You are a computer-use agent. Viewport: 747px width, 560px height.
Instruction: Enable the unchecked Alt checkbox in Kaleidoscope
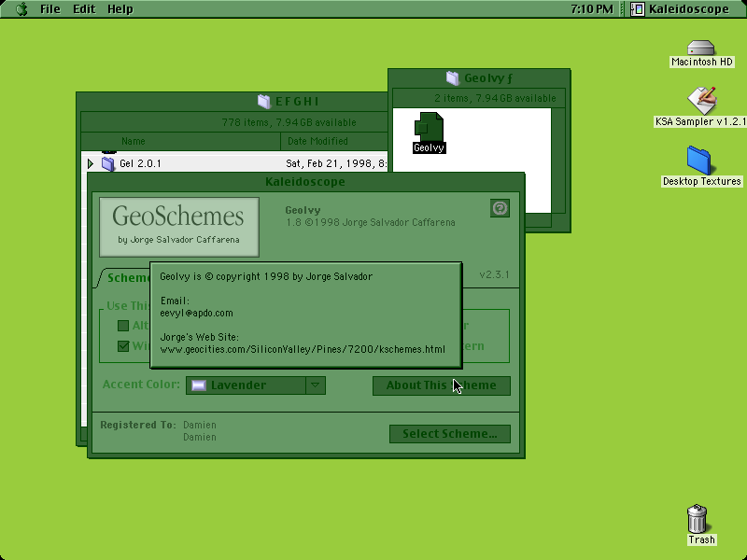coord(123,326)
